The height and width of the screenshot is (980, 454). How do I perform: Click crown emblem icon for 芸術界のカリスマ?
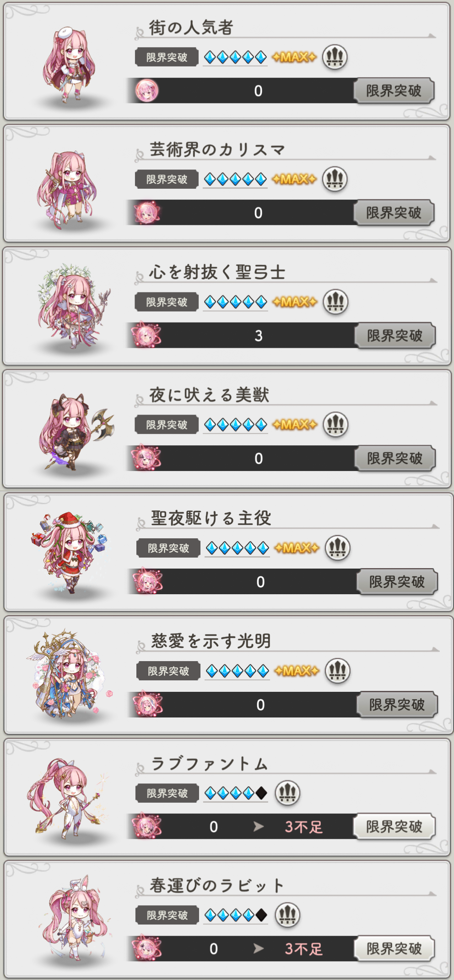pos(335,179)
